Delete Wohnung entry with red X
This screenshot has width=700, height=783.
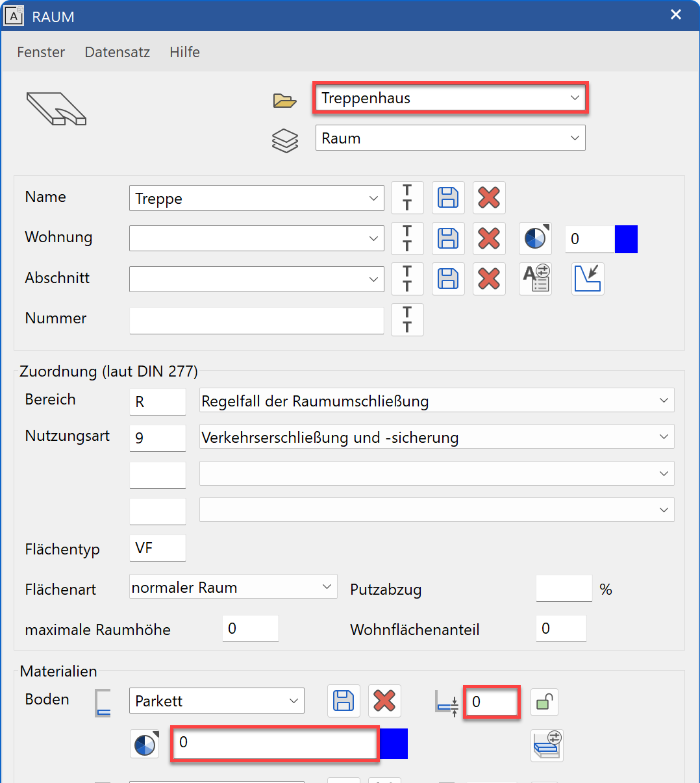488,238
